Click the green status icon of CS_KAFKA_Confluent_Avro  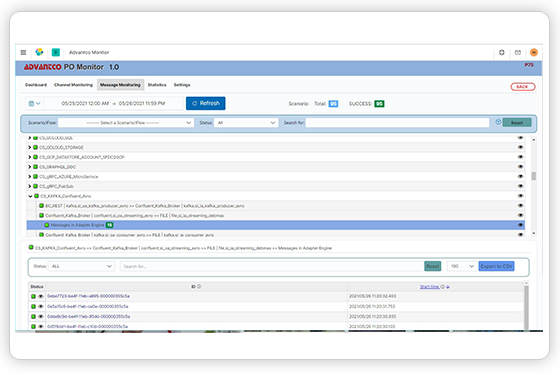[36, 196]
